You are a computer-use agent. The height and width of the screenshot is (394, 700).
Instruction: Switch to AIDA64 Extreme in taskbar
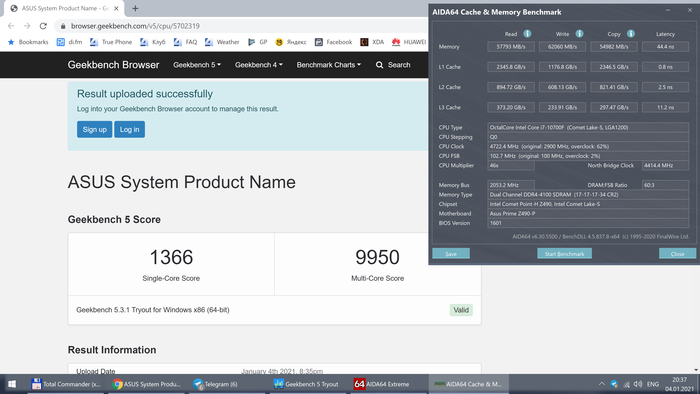click(x=388, y=384)
